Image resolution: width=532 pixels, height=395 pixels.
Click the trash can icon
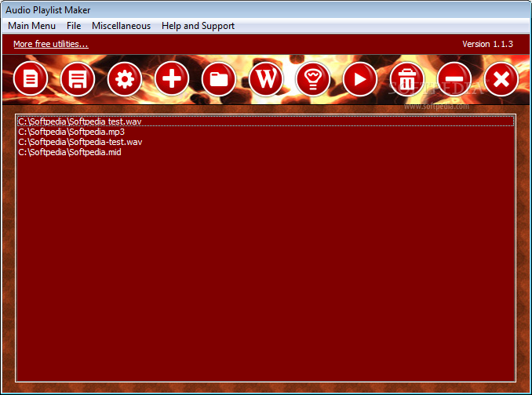[x=407, y=79]
